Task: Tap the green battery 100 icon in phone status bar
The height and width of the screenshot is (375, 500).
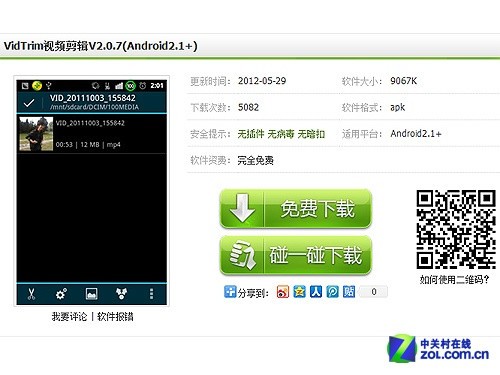Action: pos(130,86)
